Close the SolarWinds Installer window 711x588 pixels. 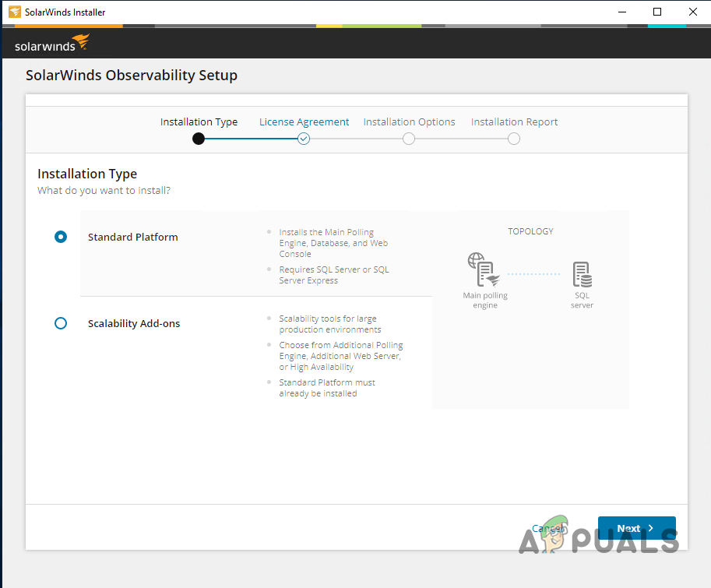[x=693, y=12]
